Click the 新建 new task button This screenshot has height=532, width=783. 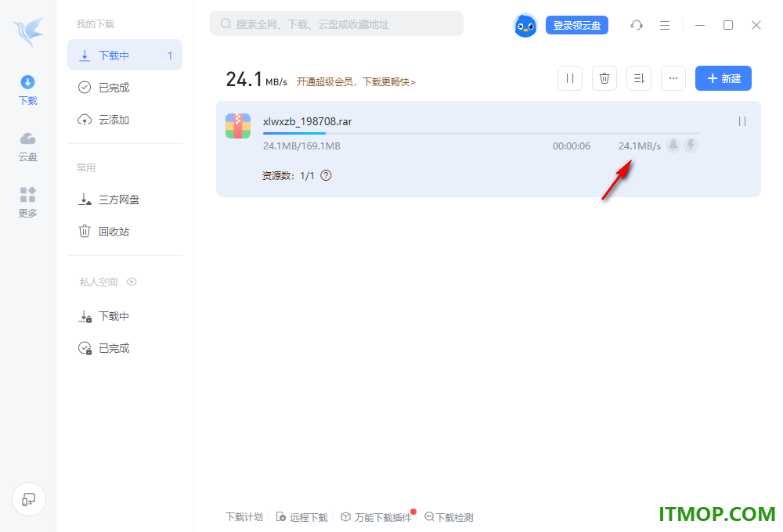(x=723, y=78)
